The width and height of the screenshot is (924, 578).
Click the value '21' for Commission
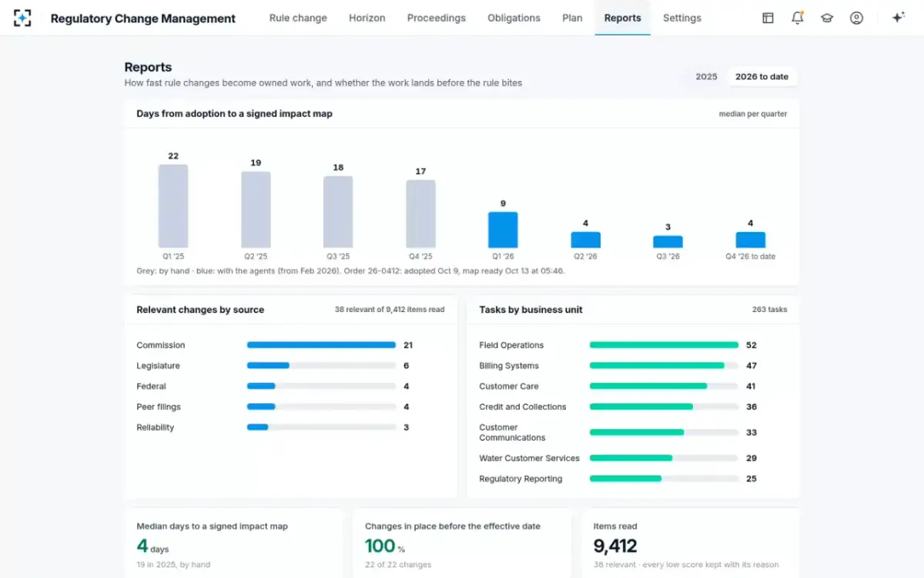click(x=408, y=345)
